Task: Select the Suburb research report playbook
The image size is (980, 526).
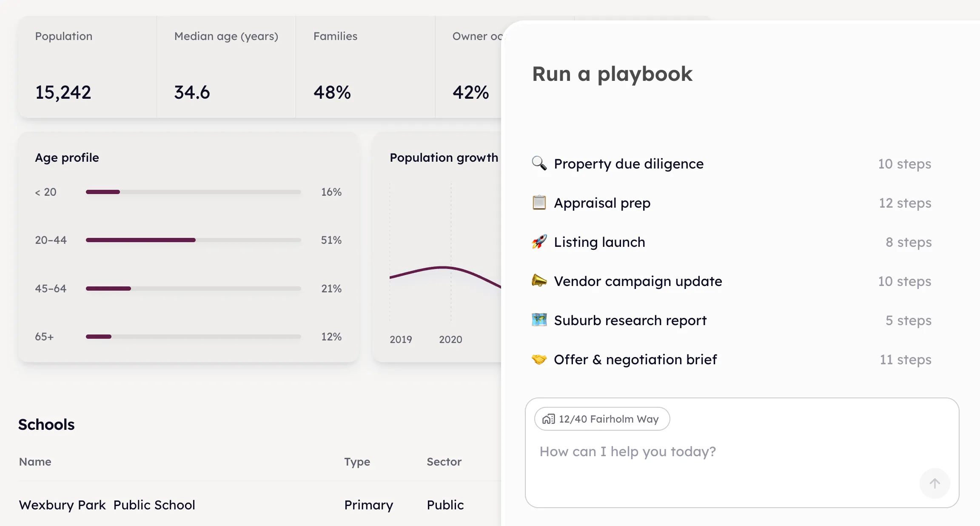Action: (732, 320)
